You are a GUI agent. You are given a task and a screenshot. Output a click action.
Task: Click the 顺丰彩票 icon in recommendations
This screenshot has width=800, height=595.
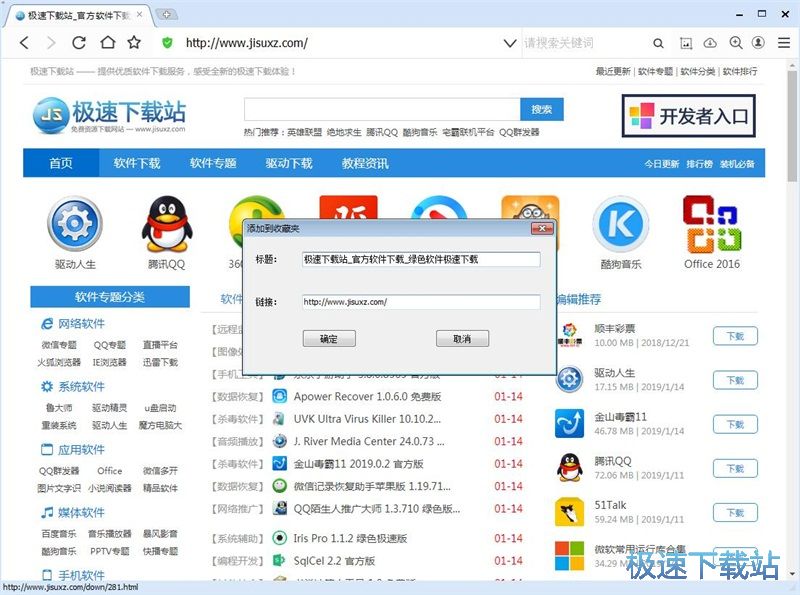(x=569, y=335)
